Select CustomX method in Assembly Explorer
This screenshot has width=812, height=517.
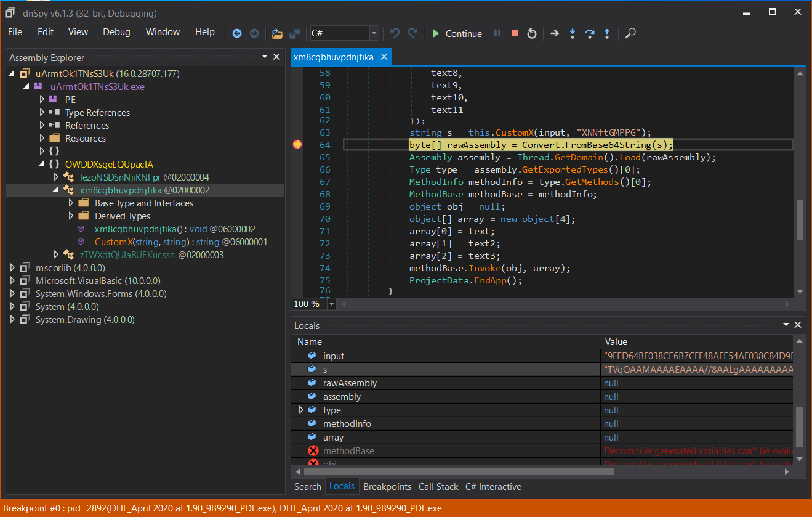113,242
